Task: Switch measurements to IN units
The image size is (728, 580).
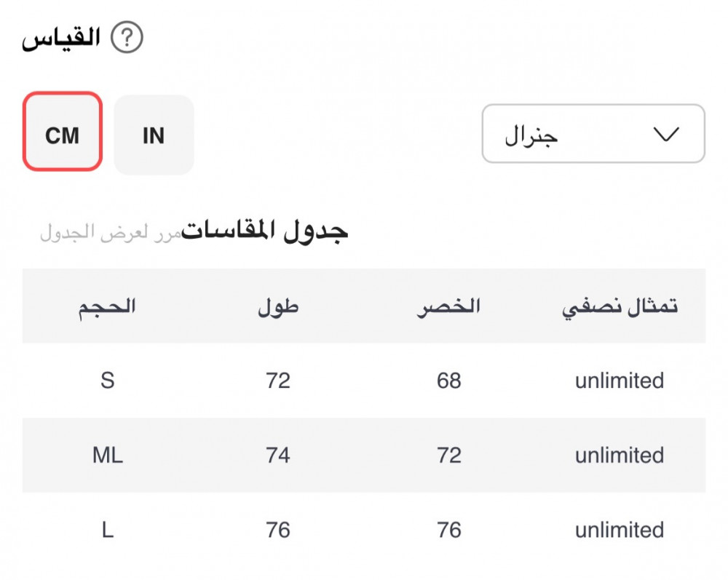Action: pyautogui.click(x=154, y=135)
